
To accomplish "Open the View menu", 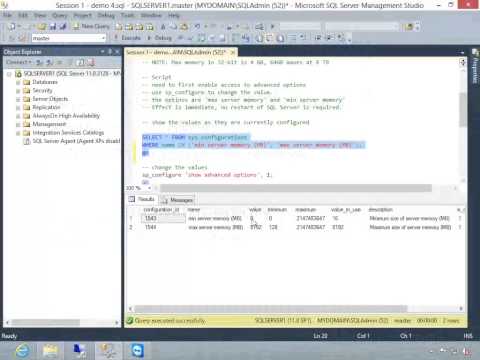I will [40, 15].
